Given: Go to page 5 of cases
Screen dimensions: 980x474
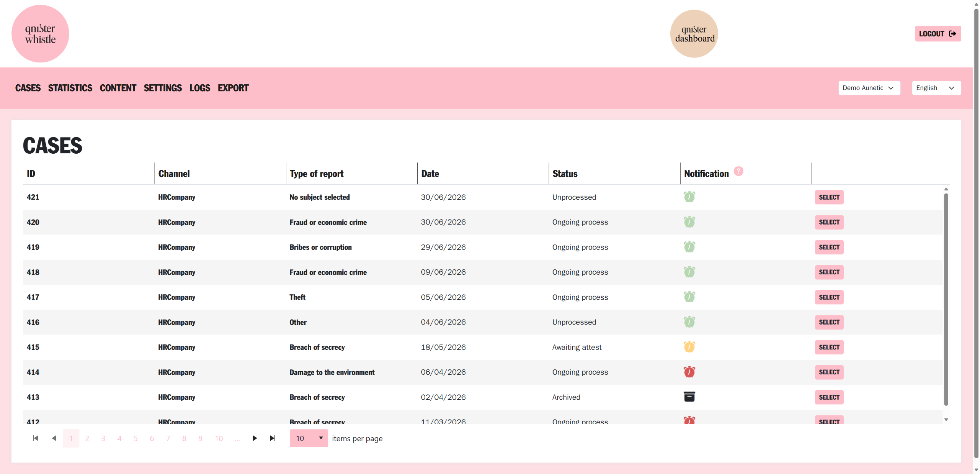Looking at the screenshot, I should click(x=136, y=438).
